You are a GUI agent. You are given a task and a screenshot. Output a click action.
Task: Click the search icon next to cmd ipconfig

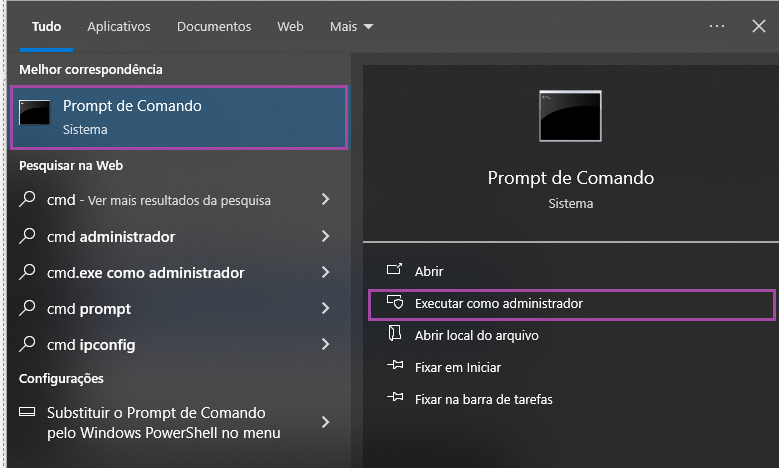pyautogui.click(x=29, y=345)
